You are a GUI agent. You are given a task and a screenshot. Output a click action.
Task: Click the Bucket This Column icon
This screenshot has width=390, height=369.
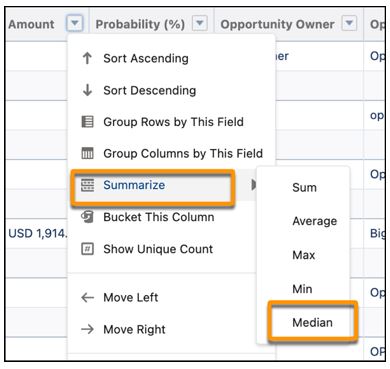tap(88, 217)
